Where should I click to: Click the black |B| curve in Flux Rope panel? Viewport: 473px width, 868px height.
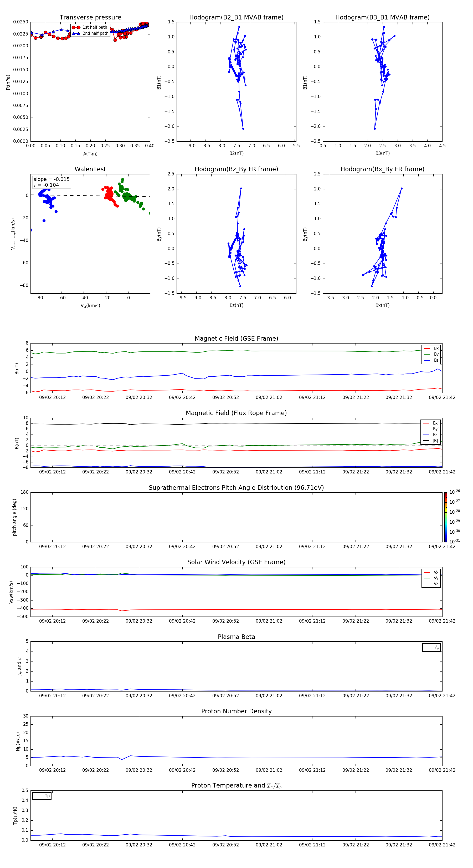(236, 423)
